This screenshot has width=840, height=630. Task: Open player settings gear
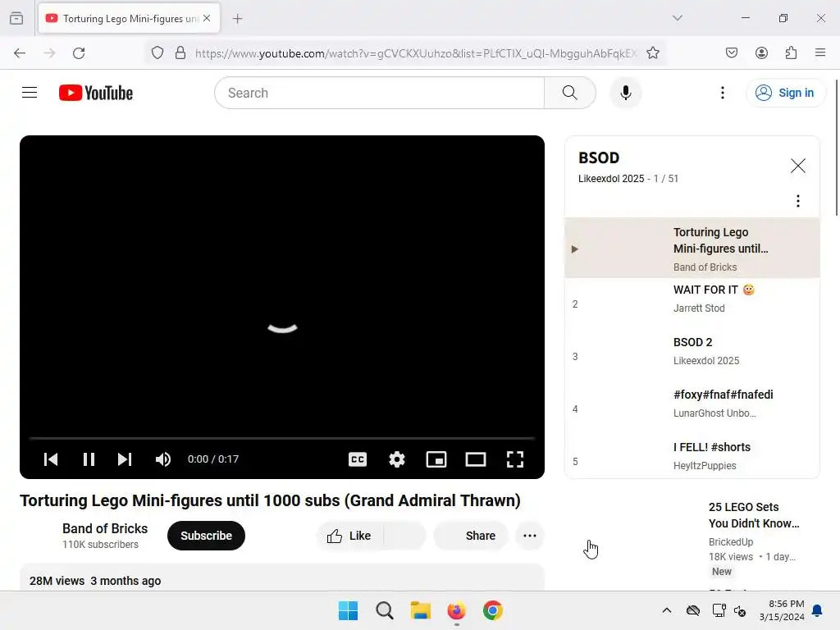coord(397,459)
